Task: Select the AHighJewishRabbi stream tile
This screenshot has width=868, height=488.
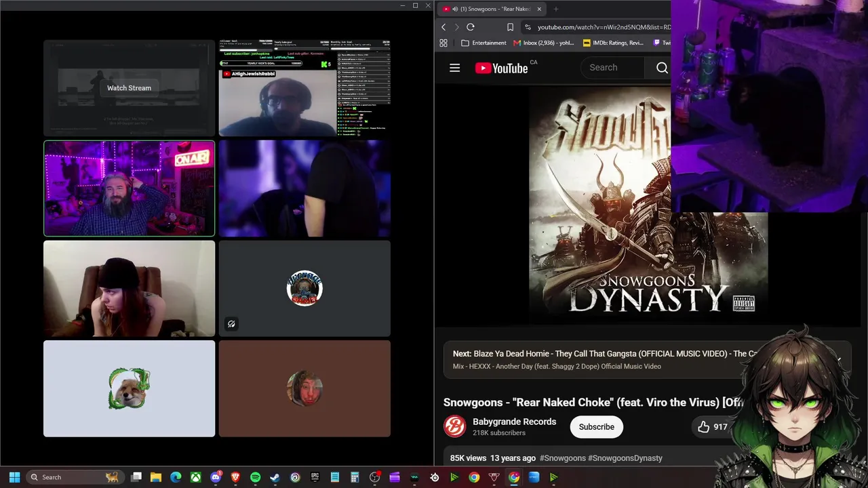Action: tap(304, 88)
